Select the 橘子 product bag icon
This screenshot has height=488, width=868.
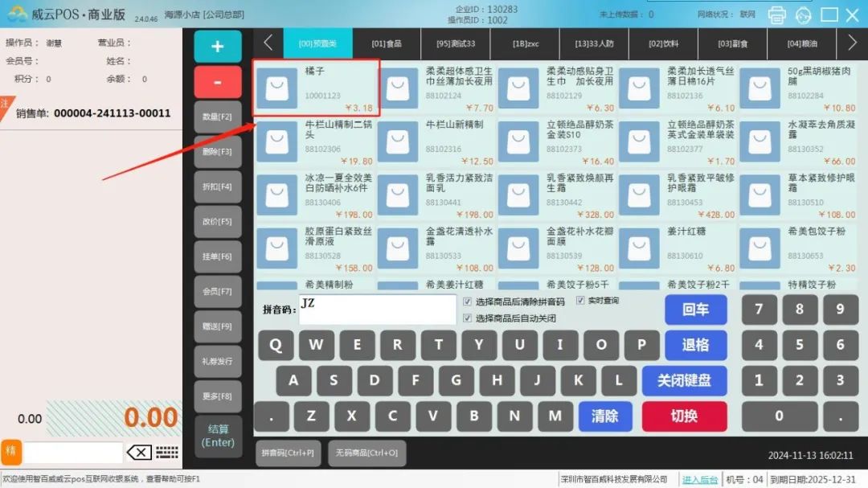(276, 88)
